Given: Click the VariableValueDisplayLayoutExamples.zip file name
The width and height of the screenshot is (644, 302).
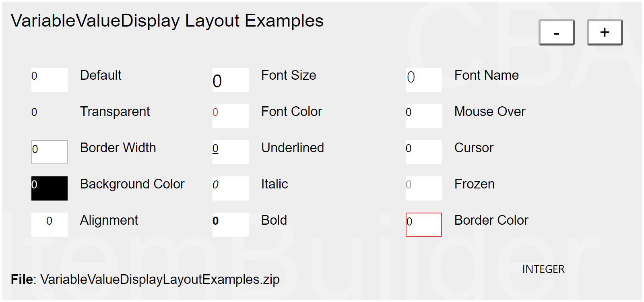Looking at the screenshot, I should (x=160, y=279).
